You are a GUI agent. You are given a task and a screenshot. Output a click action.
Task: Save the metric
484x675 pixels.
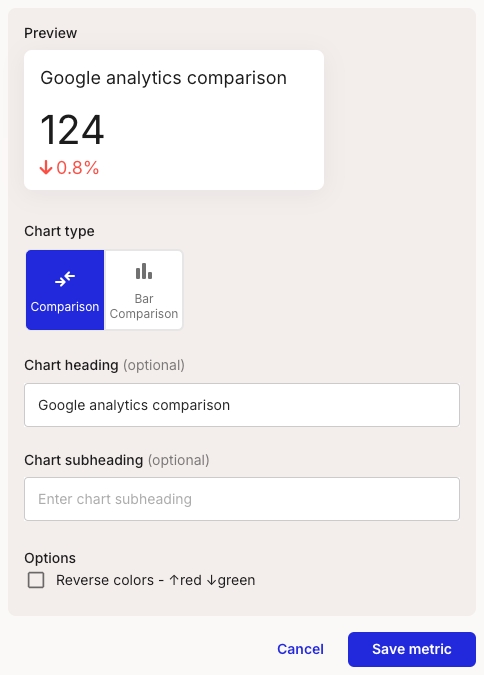pyautogui.click(x=412, y=649)
